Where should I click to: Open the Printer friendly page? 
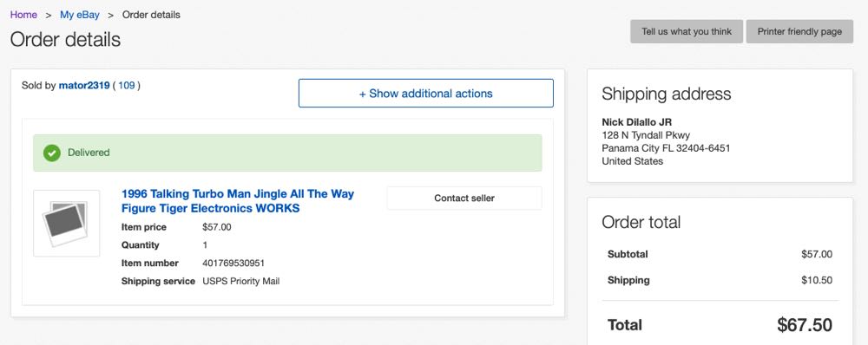click(x=799, y=31)
